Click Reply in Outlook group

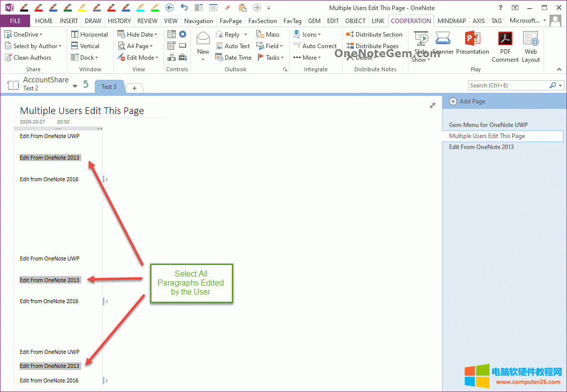(x=227, y=34)
